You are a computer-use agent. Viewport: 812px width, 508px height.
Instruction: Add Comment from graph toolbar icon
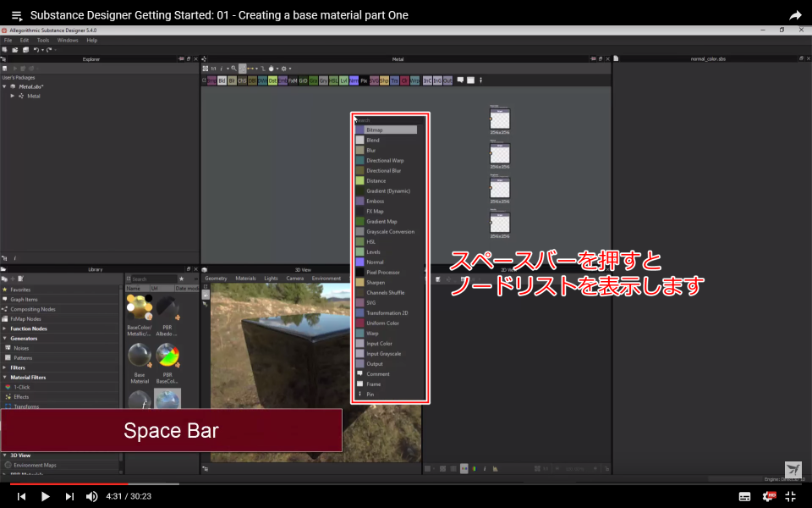[460, 80]
